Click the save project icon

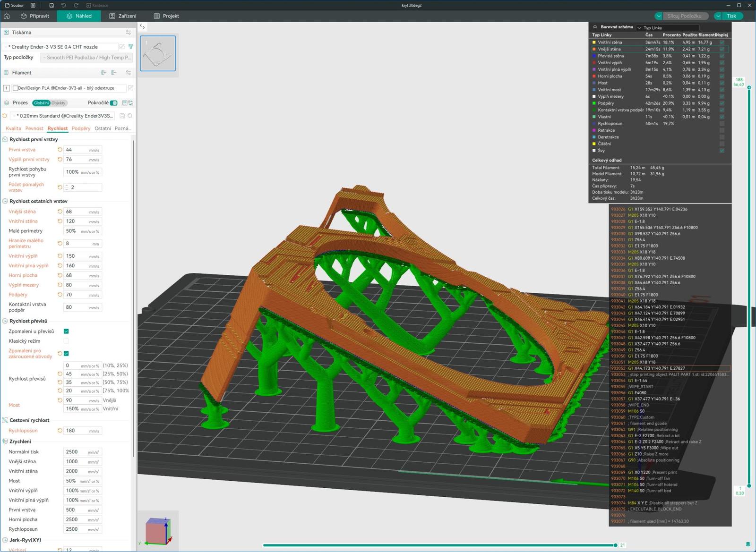[52, 5]
